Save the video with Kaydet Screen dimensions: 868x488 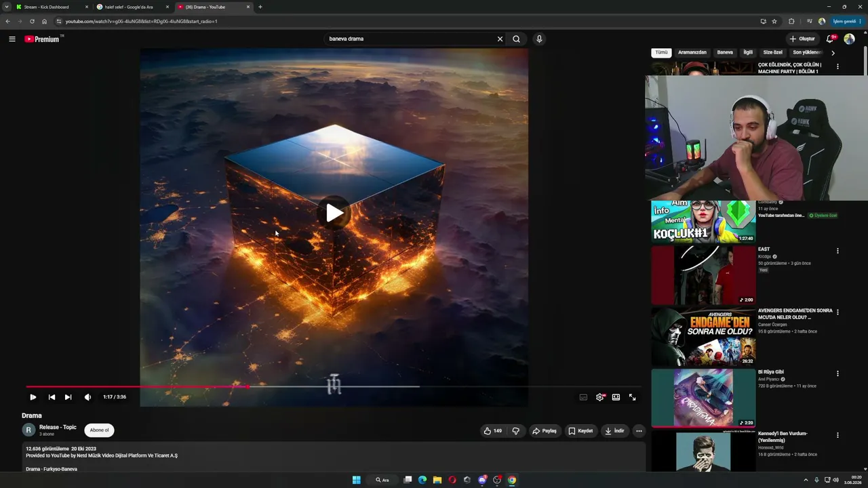tap(580, 430)
